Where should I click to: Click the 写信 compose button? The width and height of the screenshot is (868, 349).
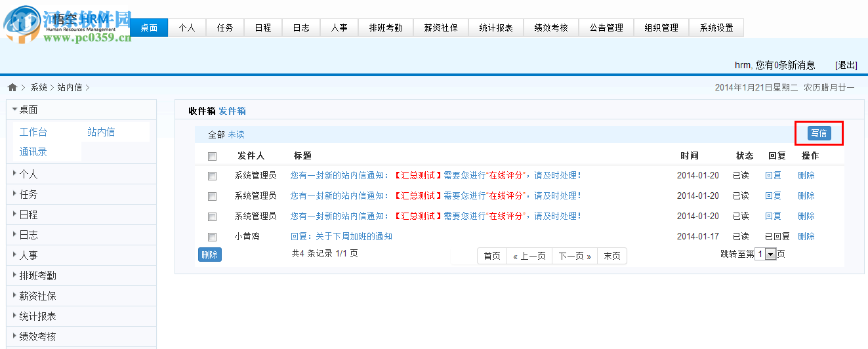tap(819, 134)
